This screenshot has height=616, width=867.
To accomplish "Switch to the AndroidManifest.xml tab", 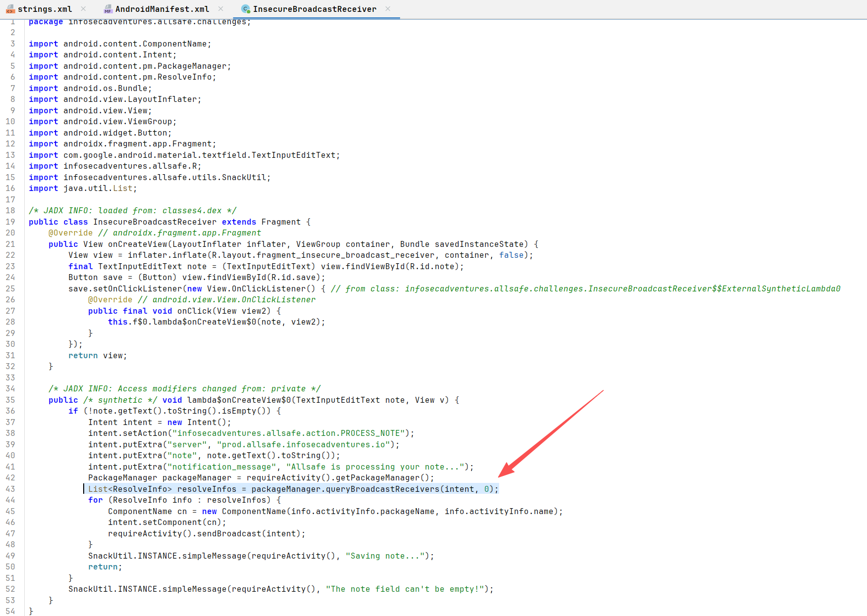I will (162, 9).
